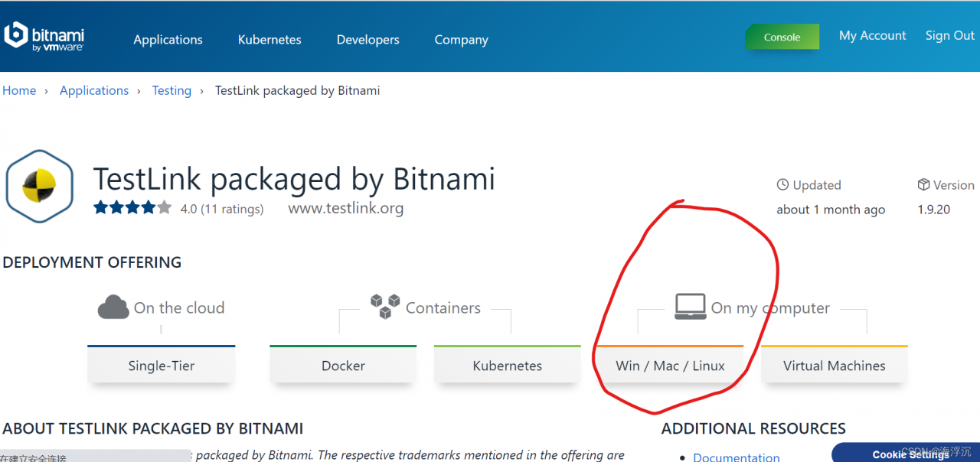Open Cookie Settings button
The width and height of the screenshot is (980, 462).
click(x=907, y=453)
